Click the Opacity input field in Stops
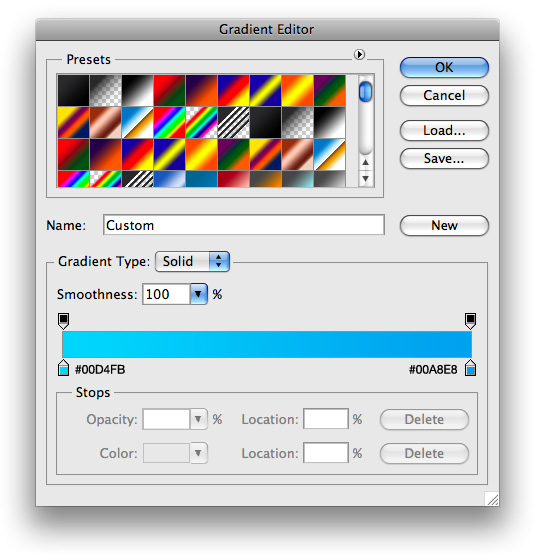Screen dimensions: 539x554 (x=166, y=419)
